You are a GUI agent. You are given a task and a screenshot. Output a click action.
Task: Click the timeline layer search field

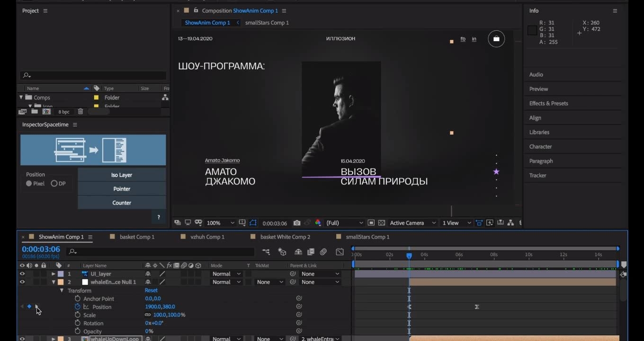160,252
